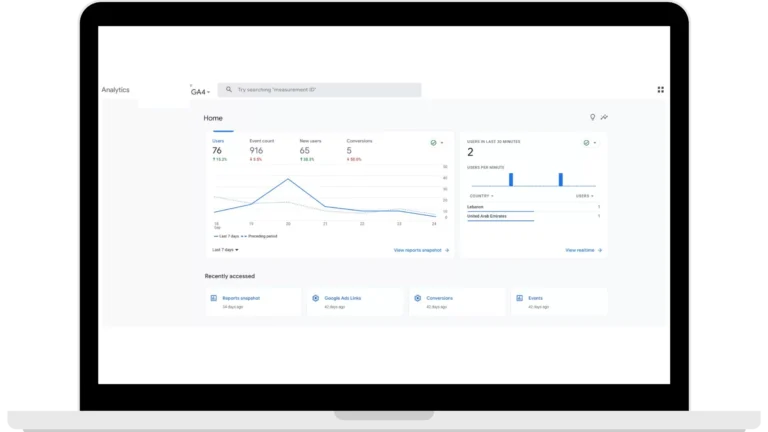
Task: Click the Google Ads Links card icon
Action: (x=315, y=298)
